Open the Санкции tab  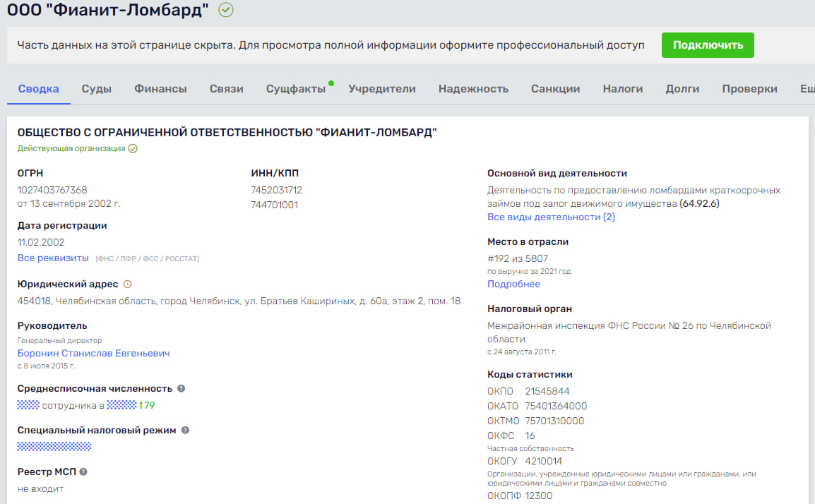tap(555, 89)
